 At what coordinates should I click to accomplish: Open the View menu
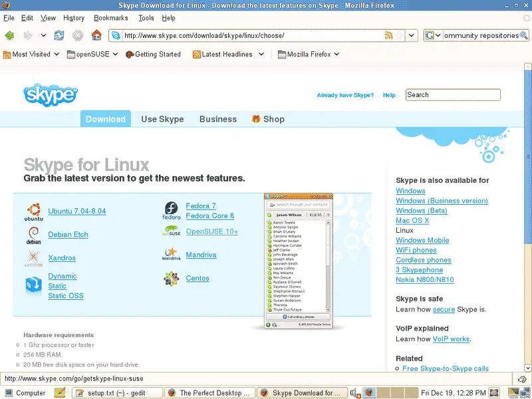(x=48, y=18)
